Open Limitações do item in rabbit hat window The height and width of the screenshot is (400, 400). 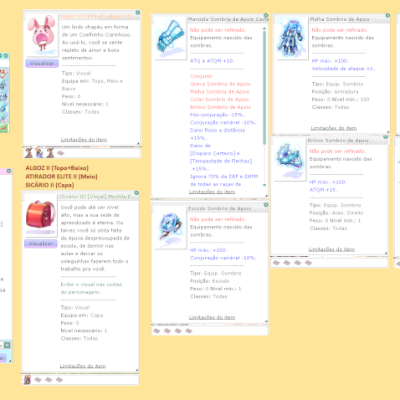(84, 140)
